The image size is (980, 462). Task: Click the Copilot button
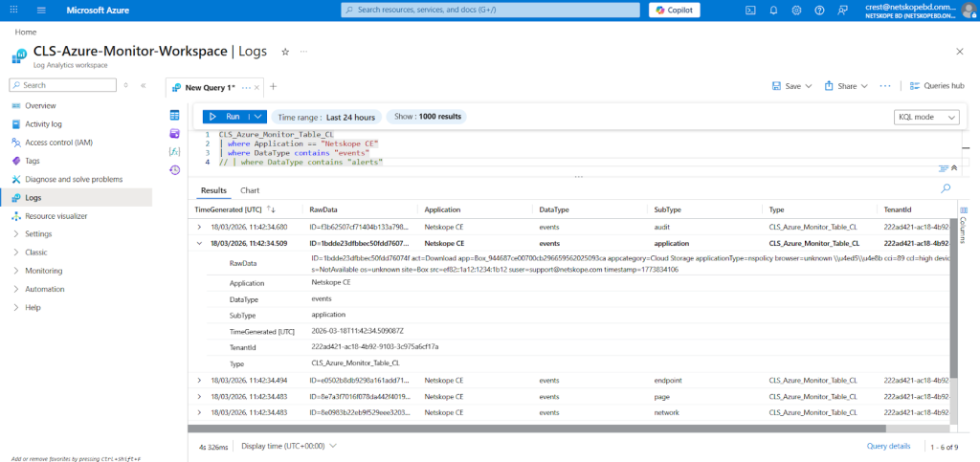tap(675, 10)
